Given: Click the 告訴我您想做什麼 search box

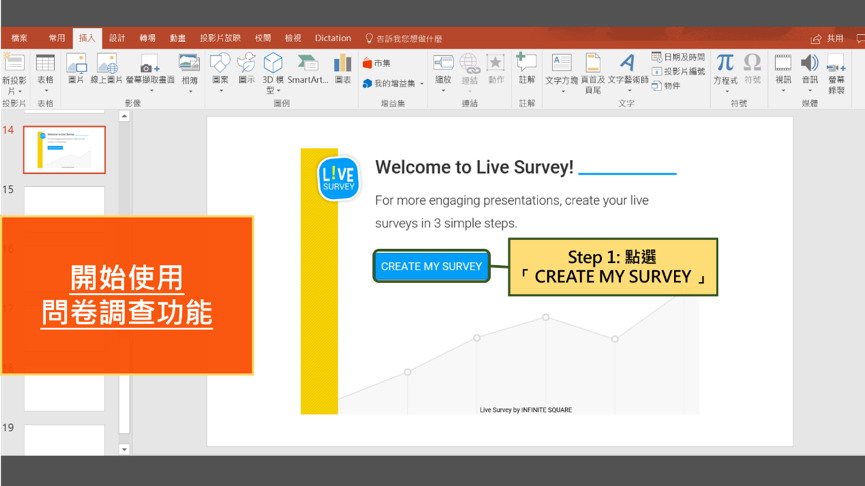Looking at the screenshot, I should pos(404,39).
